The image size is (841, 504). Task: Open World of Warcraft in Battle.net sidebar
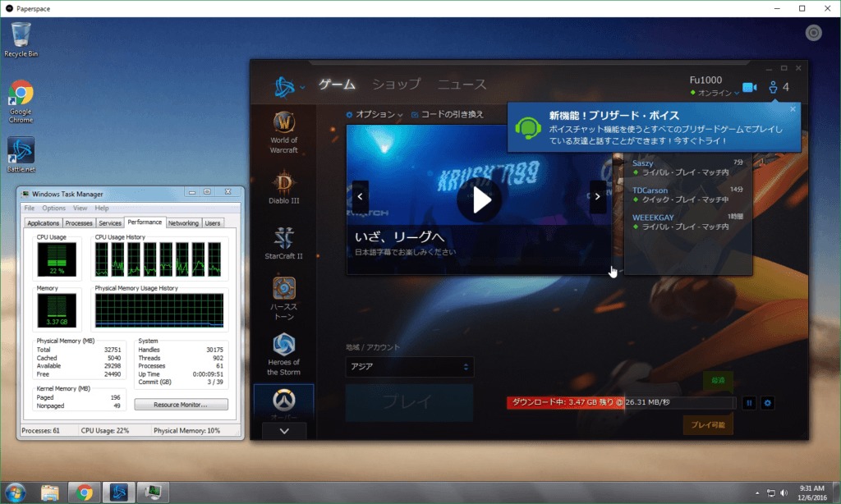(283, 133)
